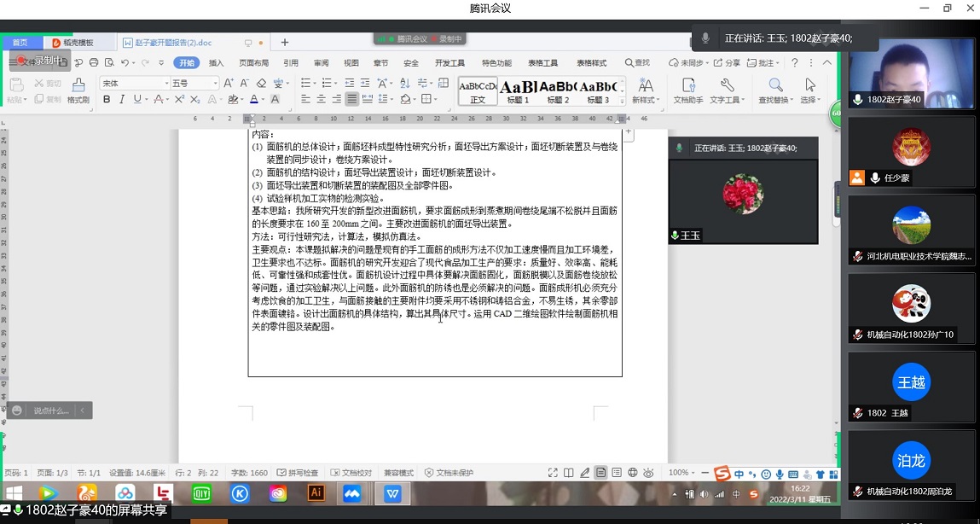Collapse the ribbon with the up chevron
Screen dimensions: 980x524
tap(826, 62)
